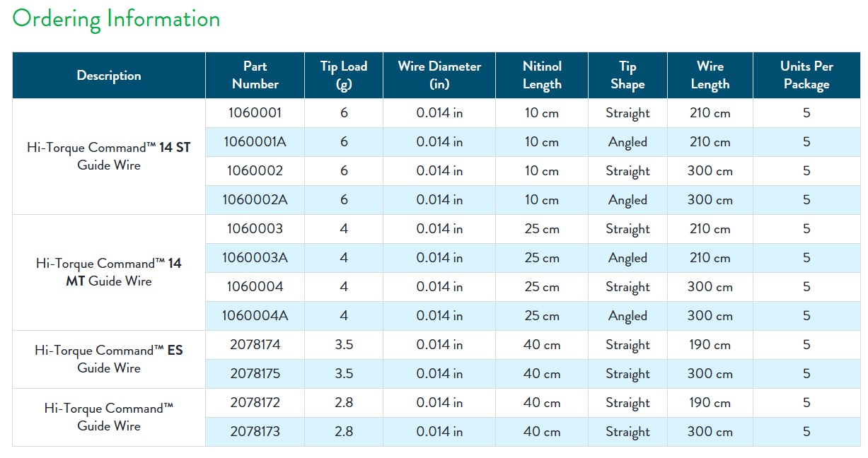The height and width of the screenshot is (458, 868).
Task: Click the Tip Load (g) column header
Action: tap(344, 75)
